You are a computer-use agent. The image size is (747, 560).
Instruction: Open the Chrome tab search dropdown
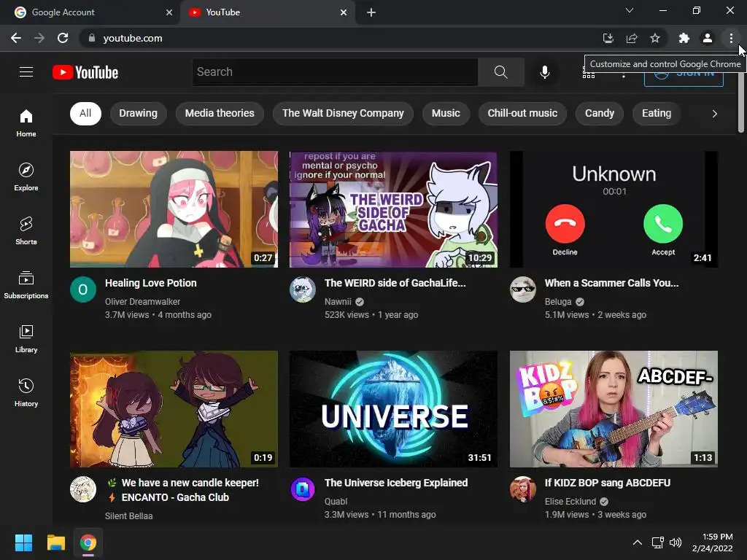630,10
